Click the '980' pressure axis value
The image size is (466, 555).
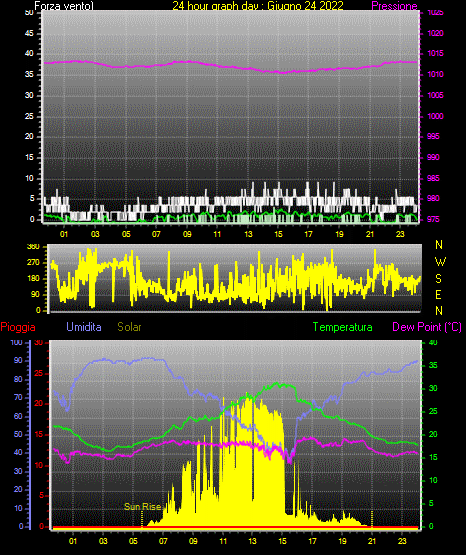coord(433,198)
